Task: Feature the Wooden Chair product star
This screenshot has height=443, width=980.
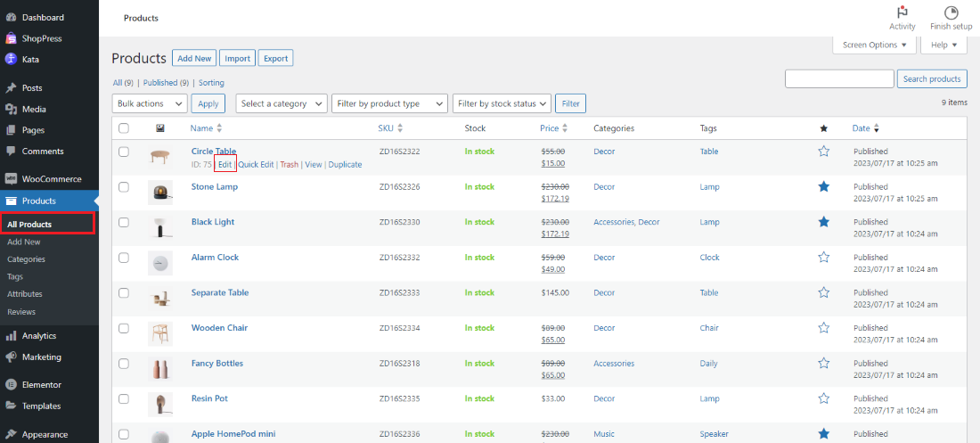Action: tap(824, 328)
